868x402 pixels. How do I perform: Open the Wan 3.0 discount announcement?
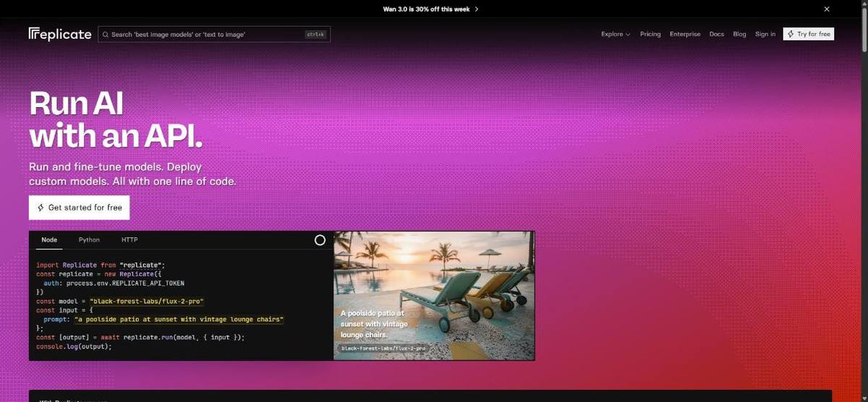[x=430, y=9]
